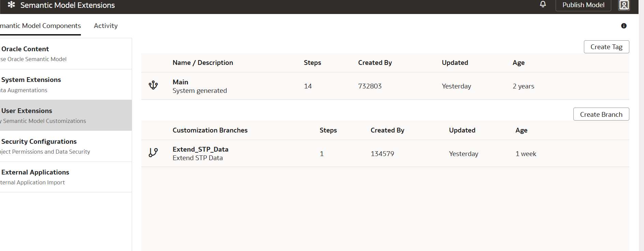This screenshot has height=251, width=644.
Task: Select the Semantic Model Components tab
Action: pos(40,26)
